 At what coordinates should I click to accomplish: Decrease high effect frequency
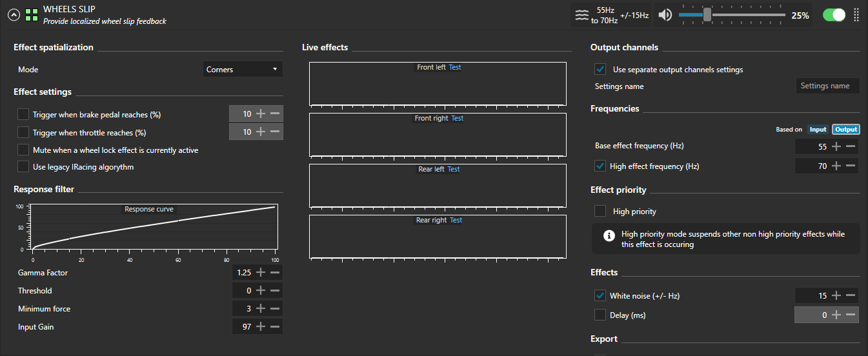click(851, 166)
